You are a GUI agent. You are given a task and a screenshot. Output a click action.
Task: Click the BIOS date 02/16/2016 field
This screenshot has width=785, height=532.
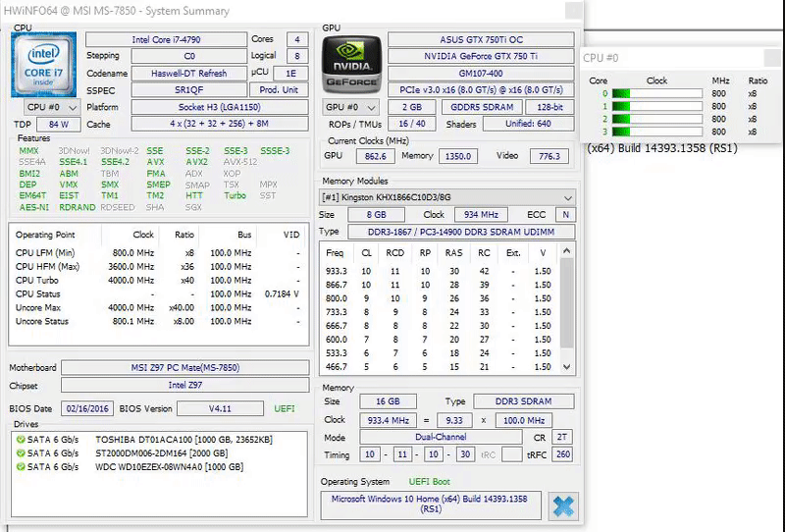[87, 408]
